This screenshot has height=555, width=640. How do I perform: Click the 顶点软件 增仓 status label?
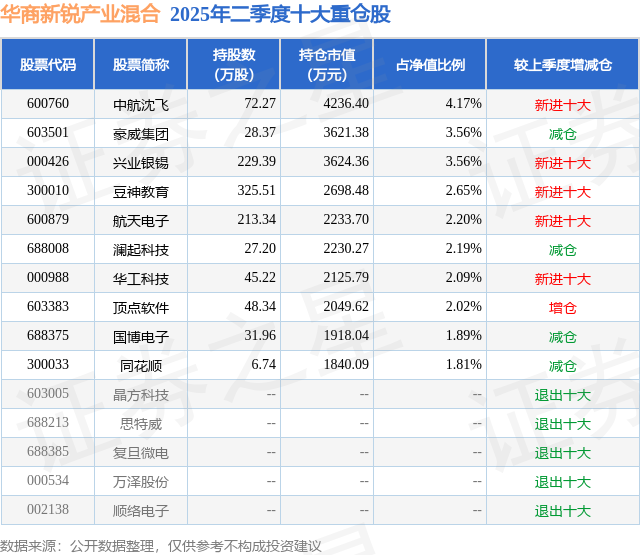tap(563, 308)
